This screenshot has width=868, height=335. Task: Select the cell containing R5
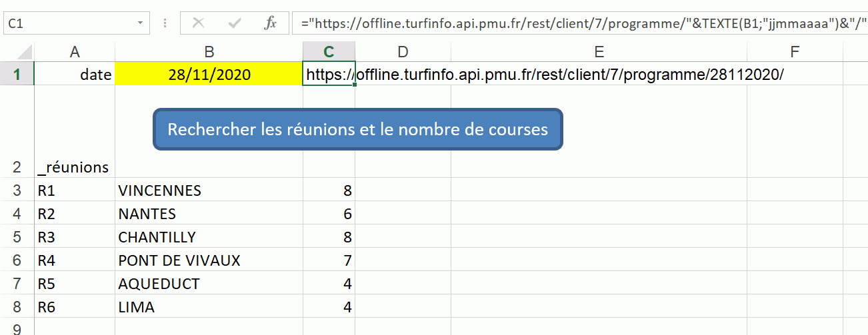(74, 284)
